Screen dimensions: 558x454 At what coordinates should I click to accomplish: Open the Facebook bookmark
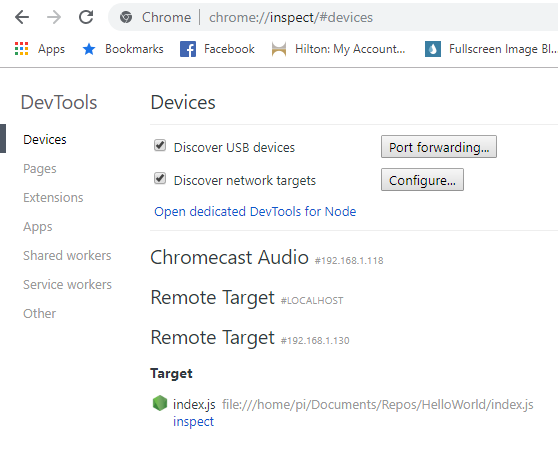coord(217,49)
